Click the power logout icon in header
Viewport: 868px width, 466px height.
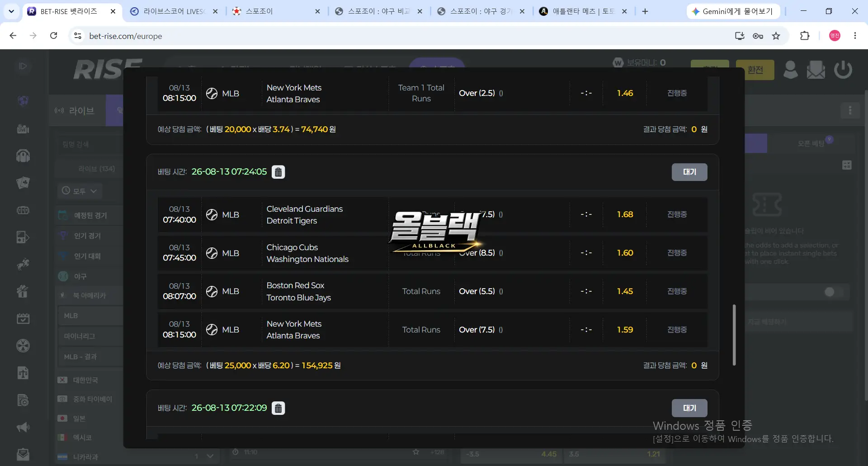(x=843, y=70)
